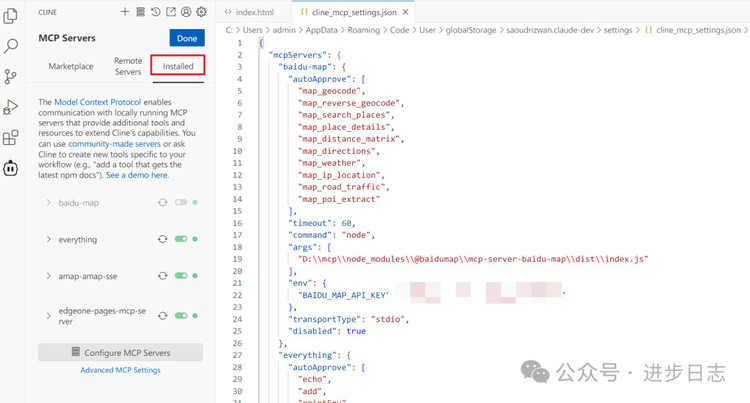The image size is (750, 403).
Task: Switch to the Remote Servers tab
Action: [128, 66]
